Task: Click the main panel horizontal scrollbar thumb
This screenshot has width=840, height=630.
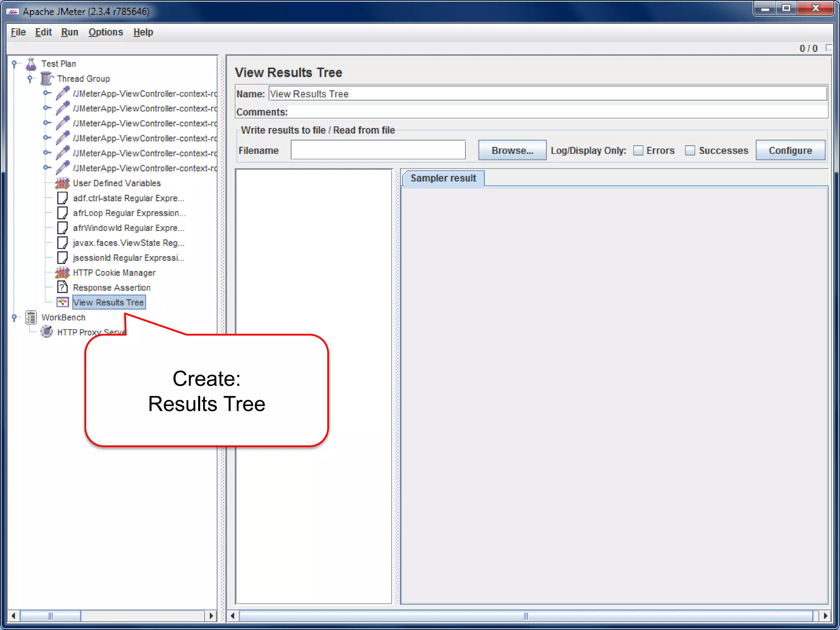Action: (526, 616)
